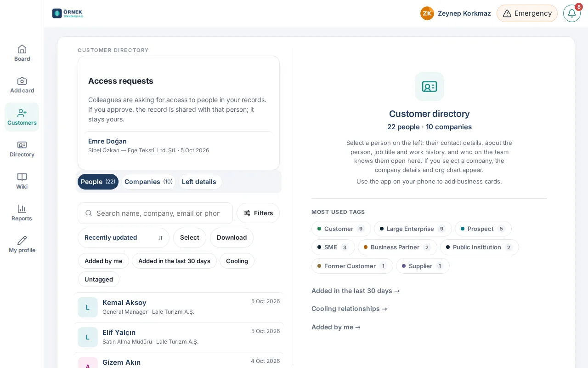The image size is (588, 368).
Task: Select the Former Customer tag
Action: 352,266
